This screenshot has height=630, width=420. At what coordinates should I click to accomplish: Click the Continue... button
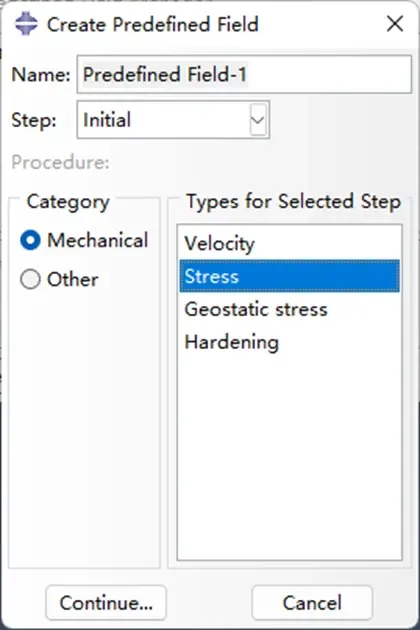click(106, 603)
